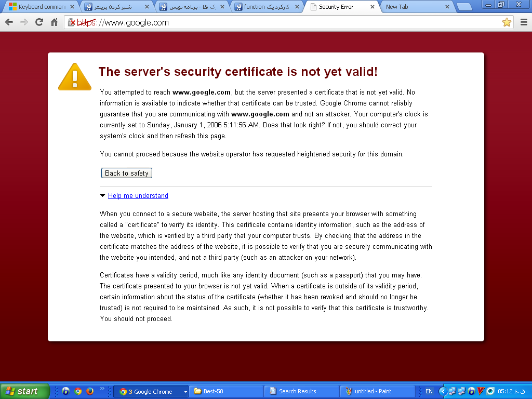The height and width of the screenshot is (399, 532).
Task: Close the برنامه نویس tab
Action: [222, 7]
